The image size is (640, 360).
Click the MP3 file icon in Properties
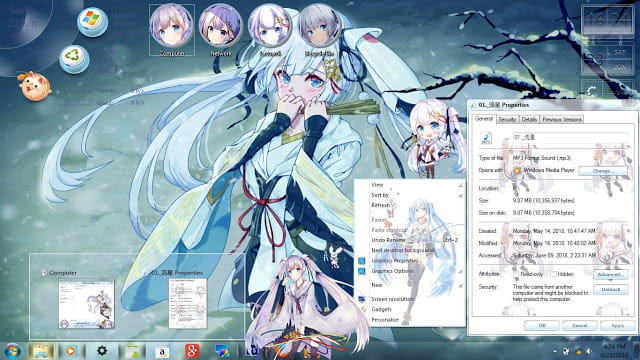point(486,138)
